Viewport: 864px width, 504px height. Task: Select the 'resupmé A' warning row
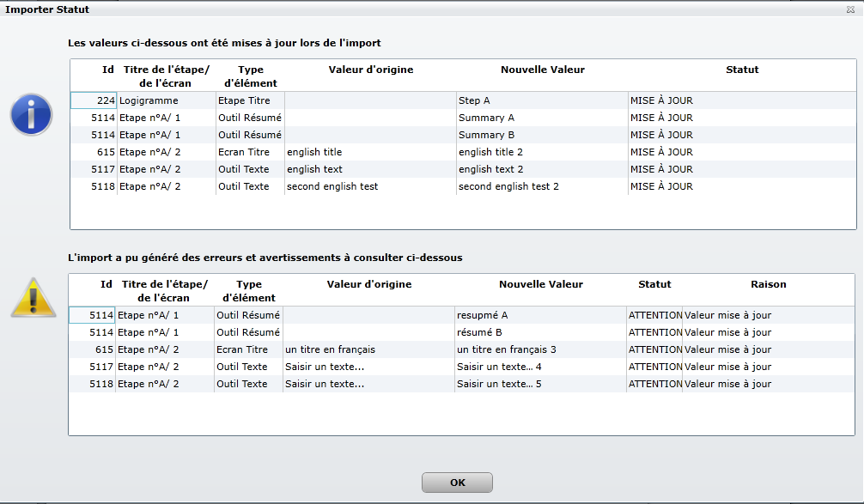click(462, 315)
